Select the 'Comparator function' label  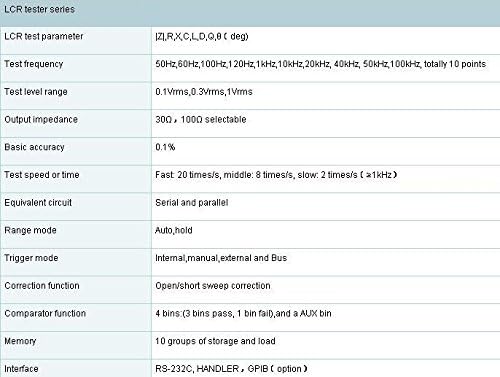tap(45, 313)
